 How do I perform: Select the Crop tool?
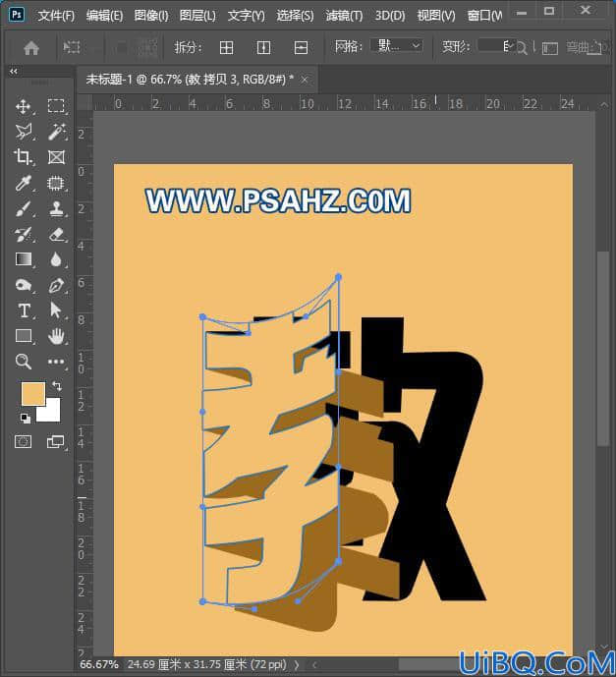[24, 157]
